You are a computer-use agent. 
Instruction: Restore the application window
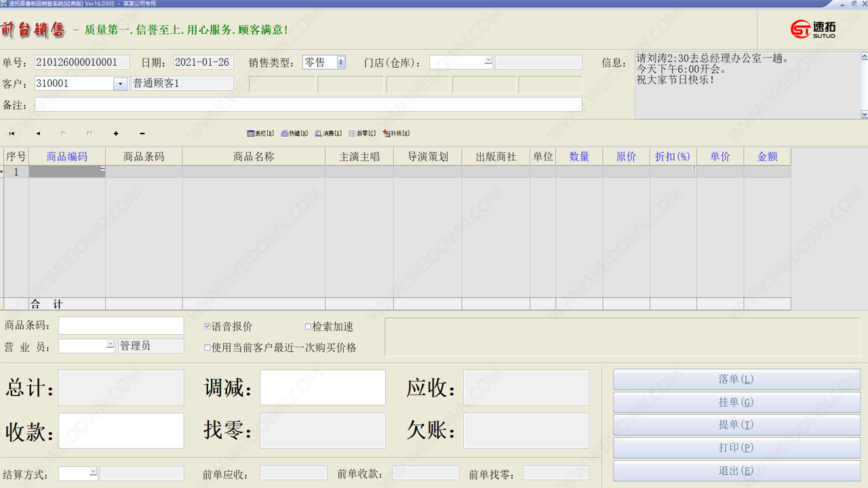click(x=854, y=3)
